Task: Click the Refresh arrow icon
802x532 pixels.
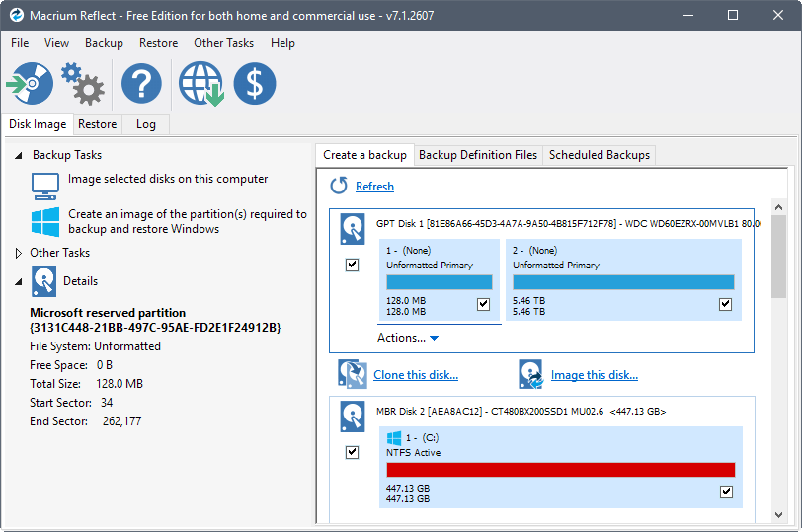Action: tap(339, 186)
